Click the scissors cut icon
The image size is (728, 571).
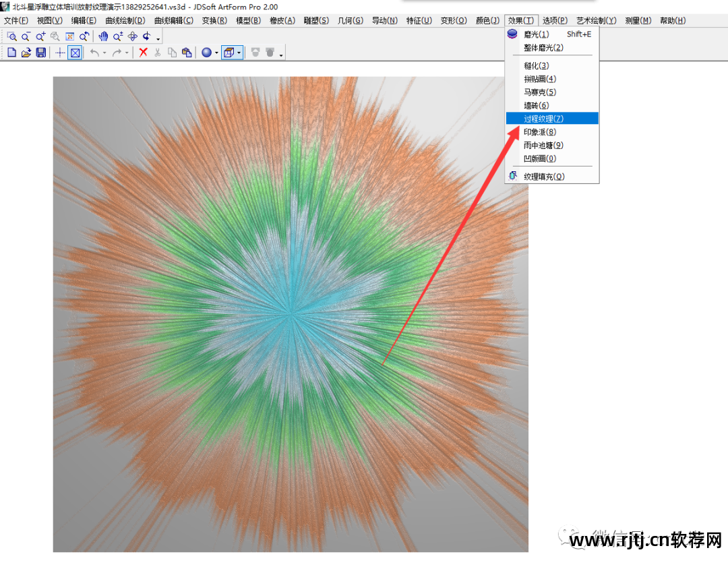(x=157, y=53)
